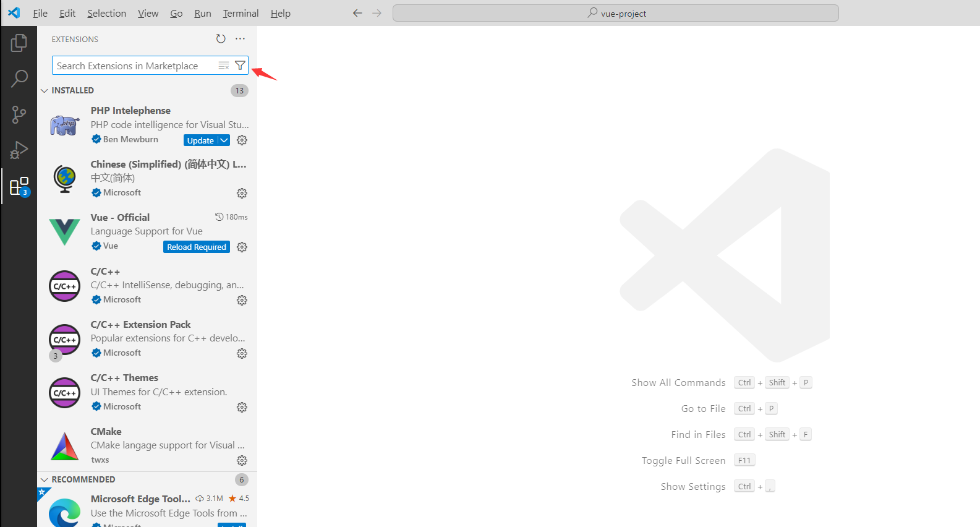
Task: Open gear settings for PHP Intelephense
Action: click(242, 140)
